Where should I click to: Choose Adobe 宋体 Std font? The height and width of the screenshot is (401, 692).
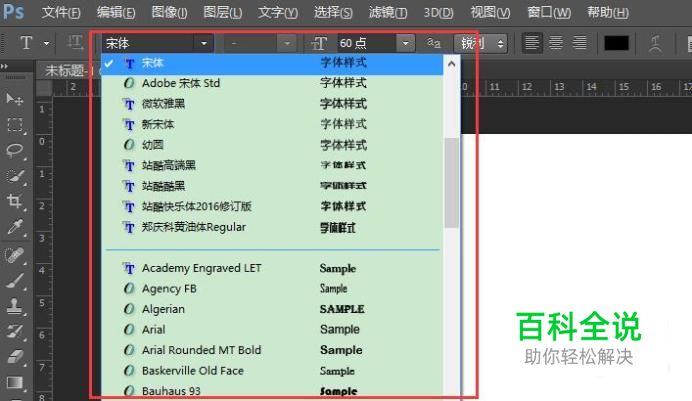pos(272,83)
